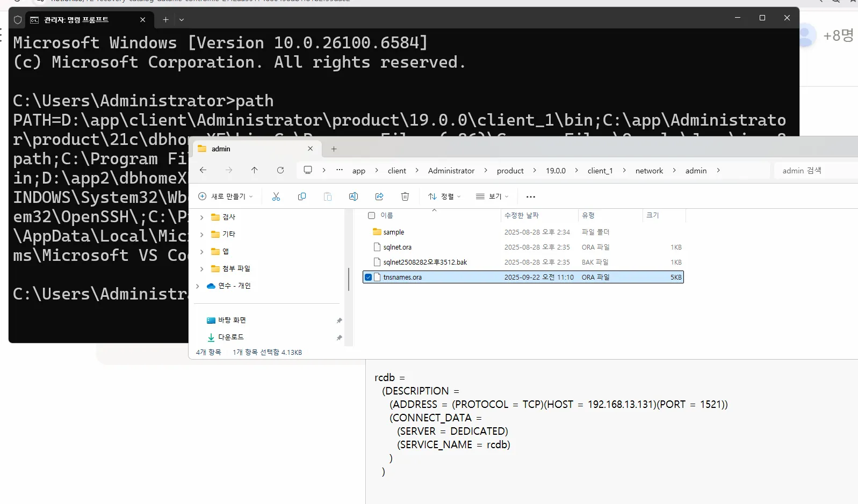Viewport: 858px width, 504px height.
Task: Open the 정렬 sort dropdown
Action: point(445,196)
